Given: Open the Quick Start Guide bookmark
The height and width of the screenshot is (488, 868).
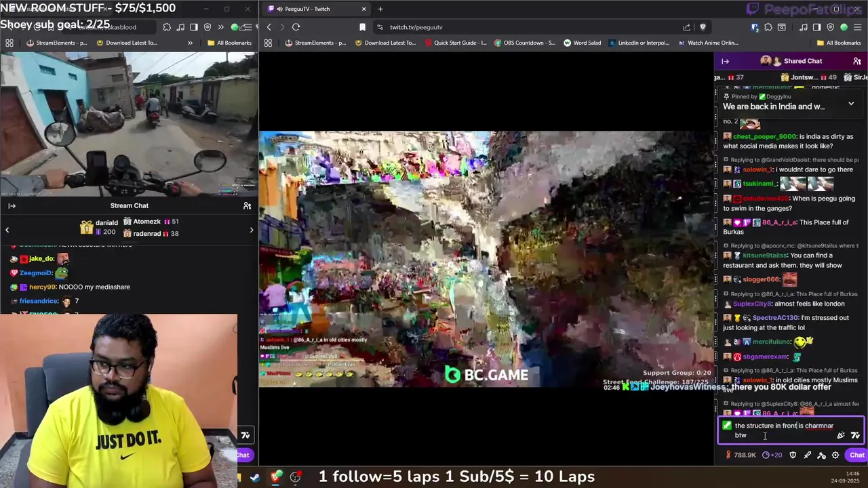Looking at the screenshot, I should click(456, 43).
